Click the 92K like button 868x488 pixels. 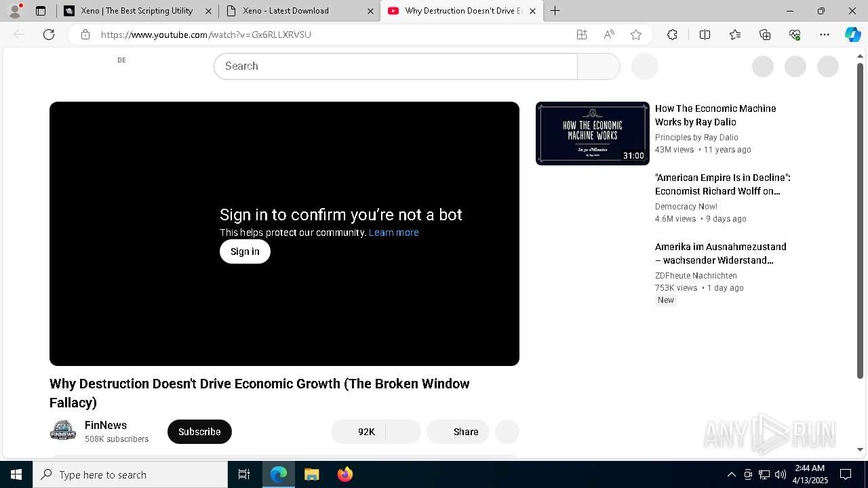[358, 432]
